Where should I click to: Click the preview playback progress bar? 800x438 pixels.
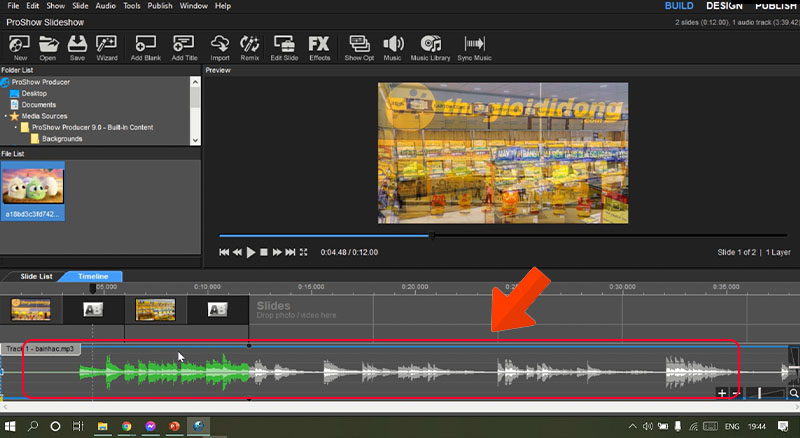[x=500, y=236]
